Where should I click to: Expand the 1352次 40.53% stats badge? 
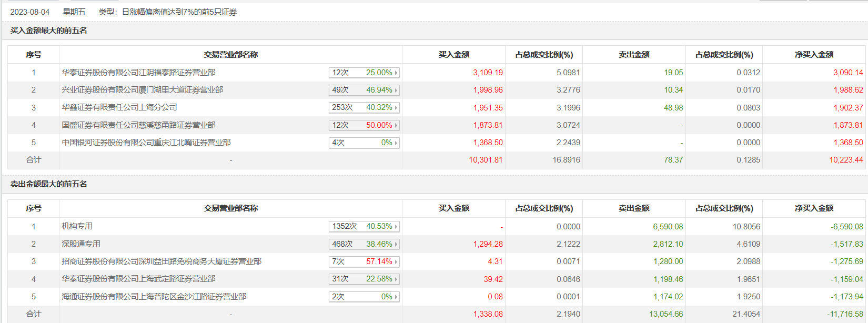click(x=364, y=226)
